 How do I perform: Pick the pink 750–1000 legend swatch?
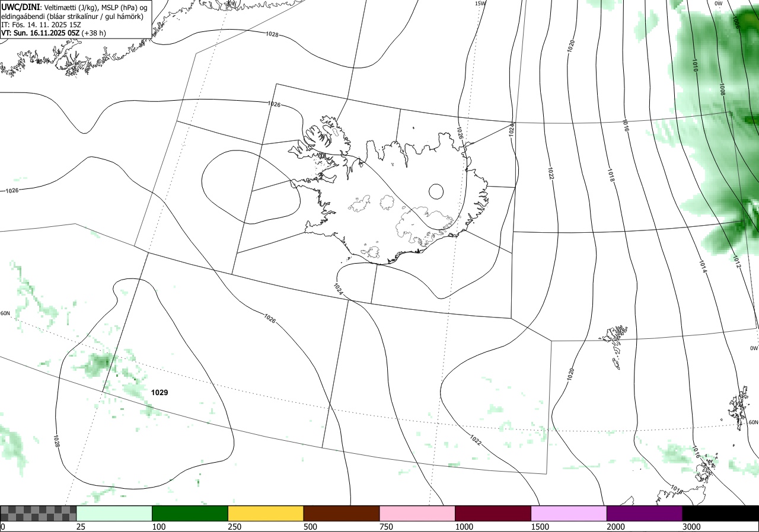pos(417,513)
